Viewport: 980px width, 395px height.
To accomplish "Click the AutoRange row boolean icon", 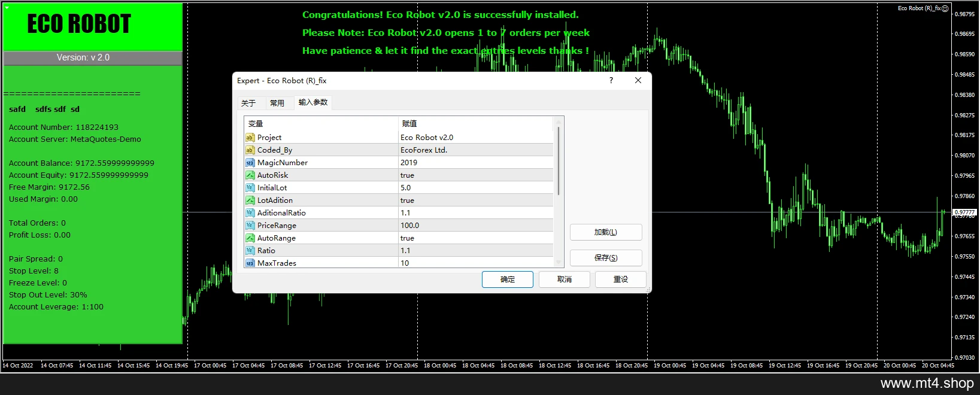I will tap(250, 238).
